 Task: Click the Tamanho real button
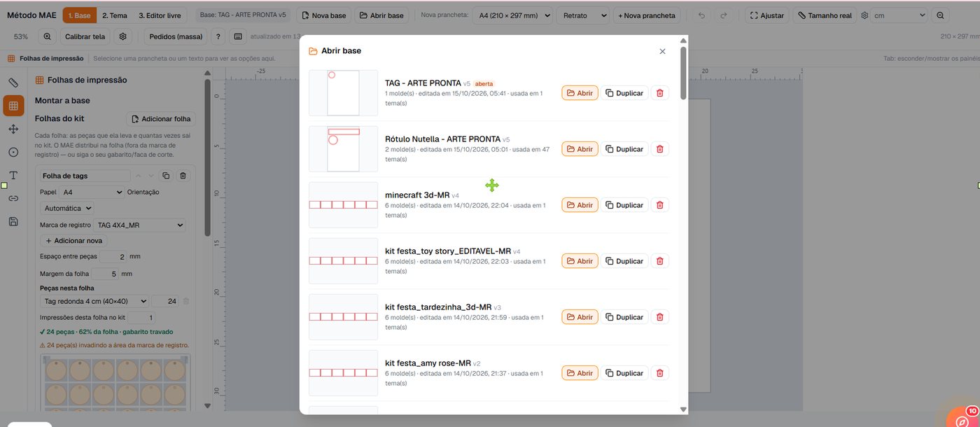click(825, 15)
